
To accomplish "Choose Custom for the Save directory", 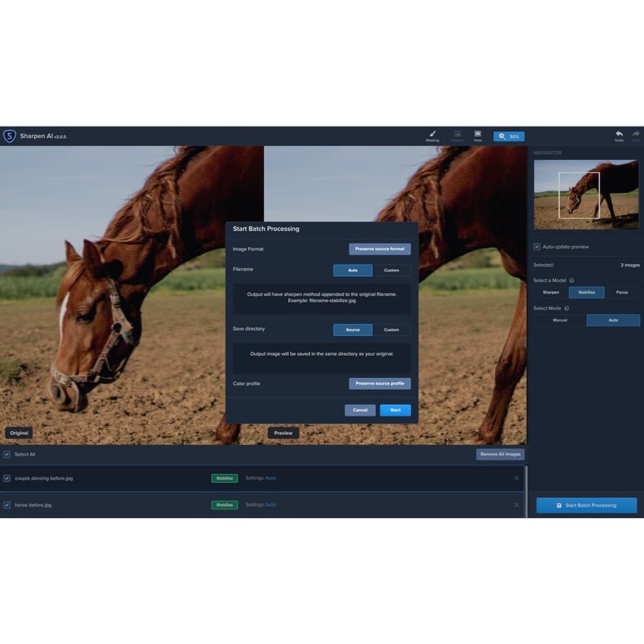I will (392, 329).
